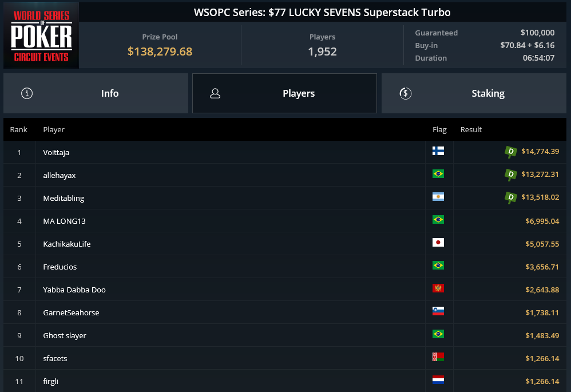Select the GarnetSeahorse row
571x392 pixels.
285,312
